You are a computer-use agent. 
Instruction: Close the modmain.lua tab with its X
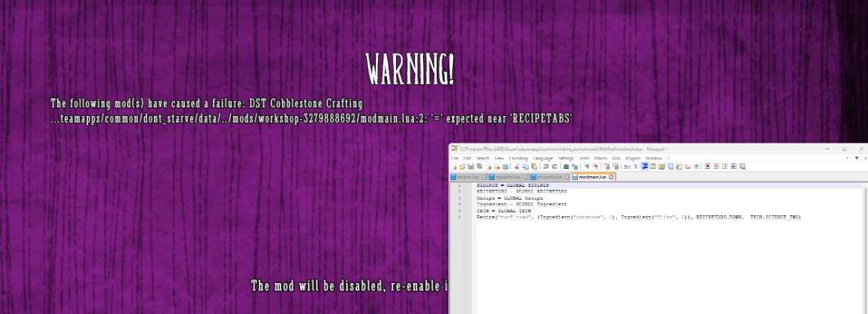[611, 177]
